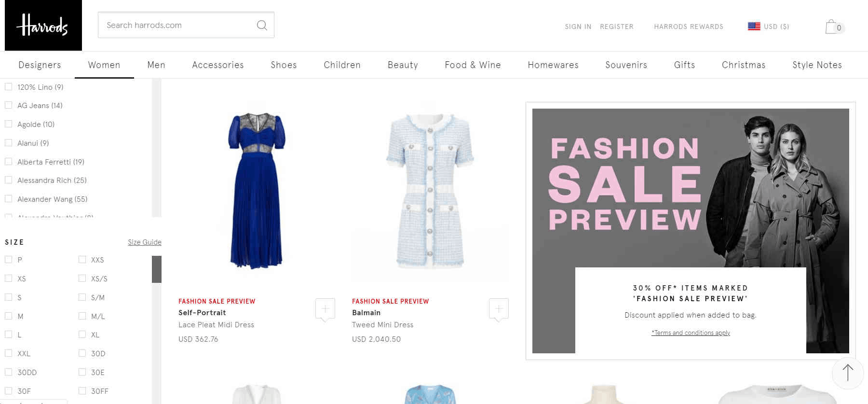Select the 30FF size filter
The image size is (868, 404).
coord(82,391)
